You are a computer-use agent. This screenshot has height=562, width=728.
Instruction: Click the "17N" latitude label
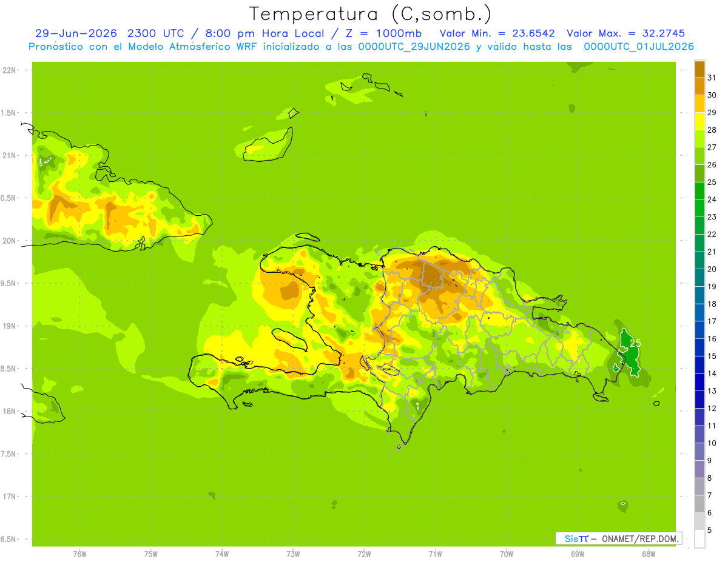coord(9,497)
